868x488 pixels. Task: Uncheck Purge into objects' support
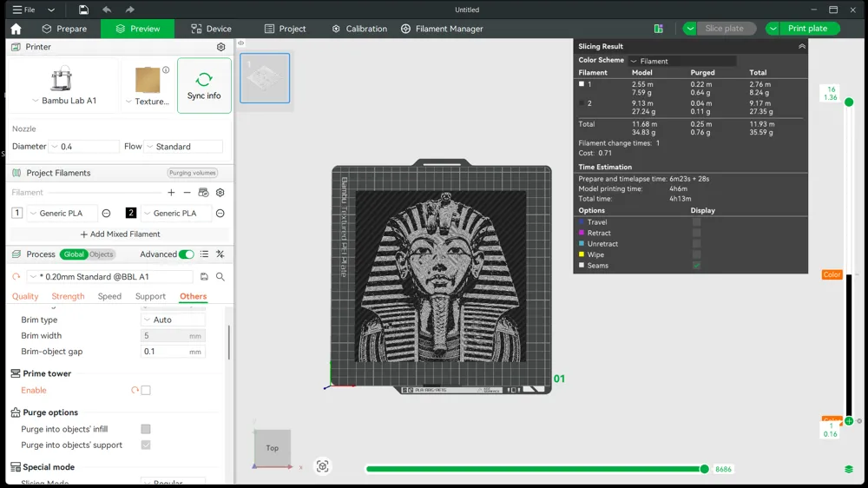(146, 445)
